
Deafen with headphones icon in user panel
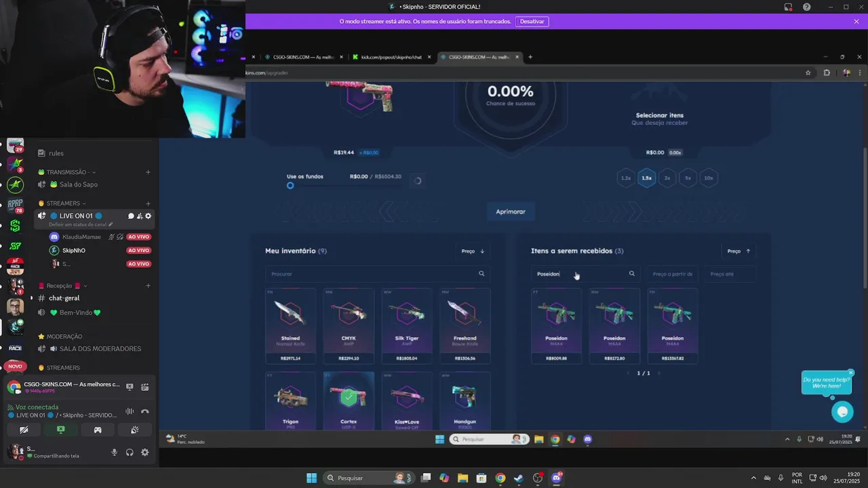[x=130, y=452]
